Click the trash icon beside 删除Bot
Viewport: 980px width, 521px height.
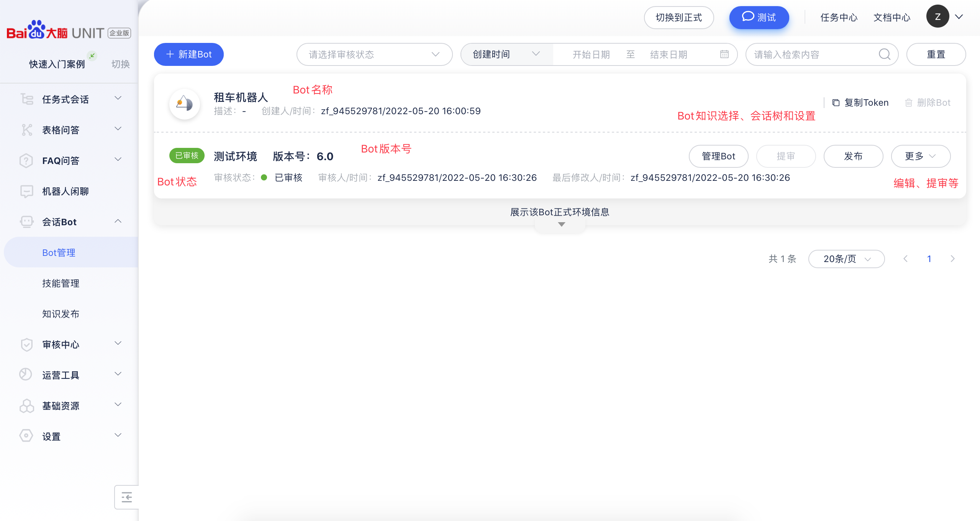(908, 103)
